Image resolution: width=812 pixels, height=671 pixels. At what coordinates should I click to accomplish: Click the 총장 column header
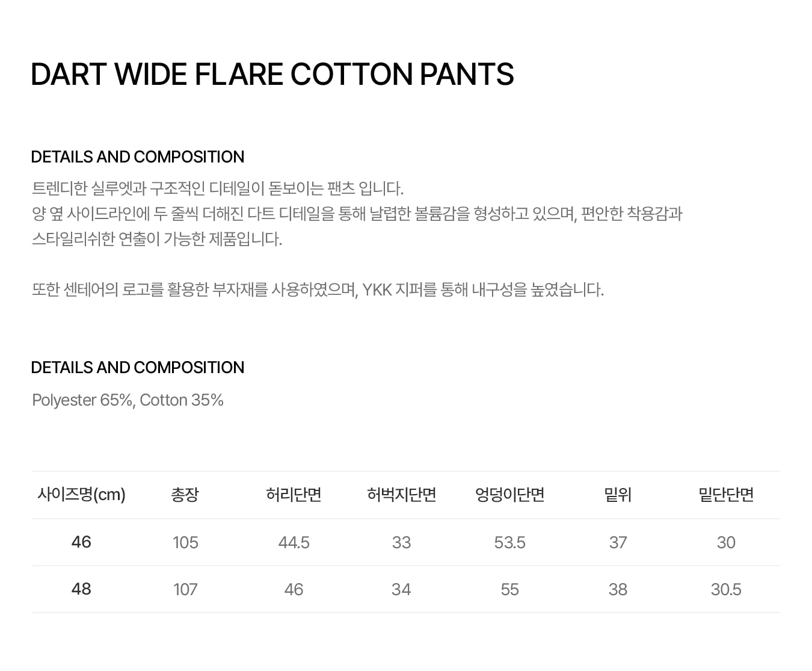185,495
